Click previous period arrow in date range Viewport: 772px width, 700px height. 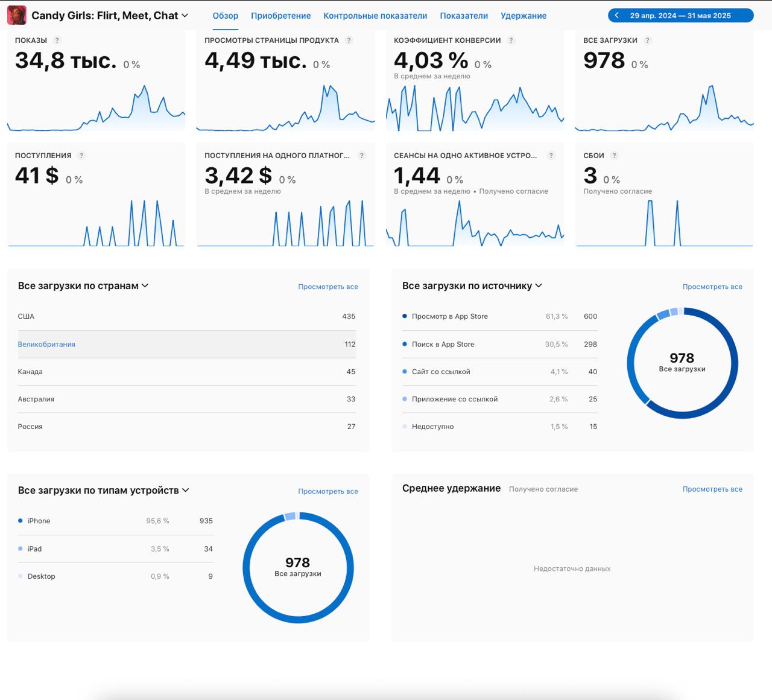click(616, 16)
